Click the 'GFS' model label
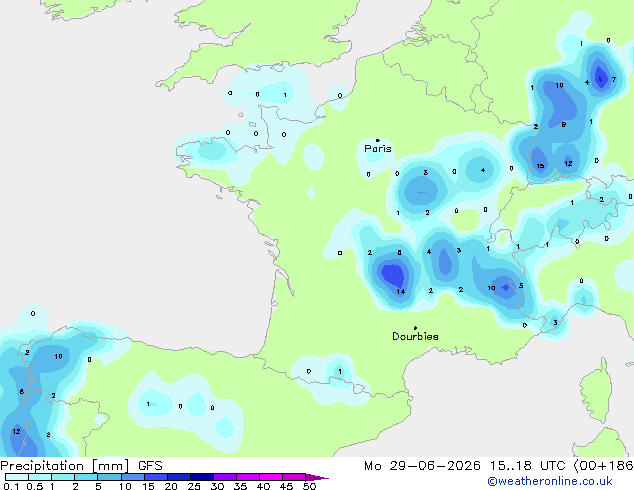634x490 pixels. (150, 466)
